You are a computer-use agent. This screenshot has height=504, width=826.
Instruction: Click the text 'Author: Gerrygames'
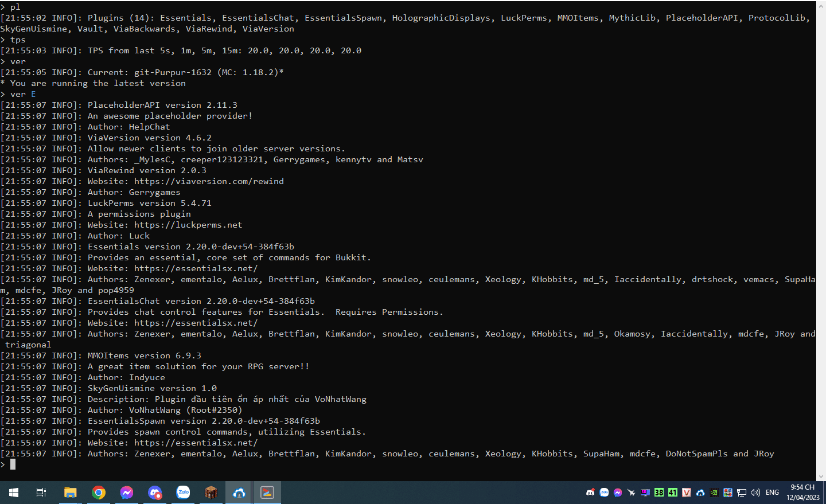(x=134, y=192)
